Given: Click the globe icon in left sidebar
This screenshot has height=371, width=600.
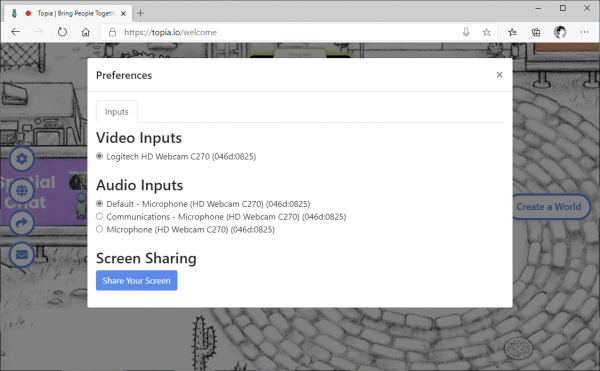Looking at the screenshot, I should point(22,190).
